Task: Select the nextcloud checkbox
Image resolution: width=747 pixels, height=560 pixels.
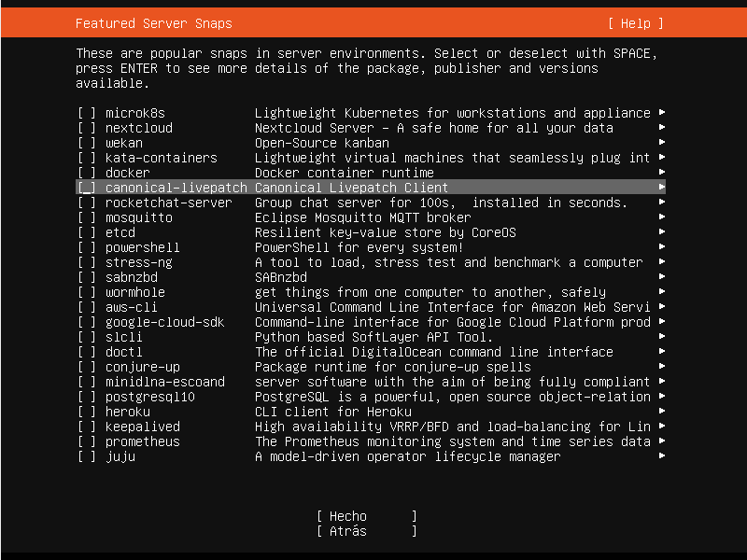Action: tap(87, 128)
